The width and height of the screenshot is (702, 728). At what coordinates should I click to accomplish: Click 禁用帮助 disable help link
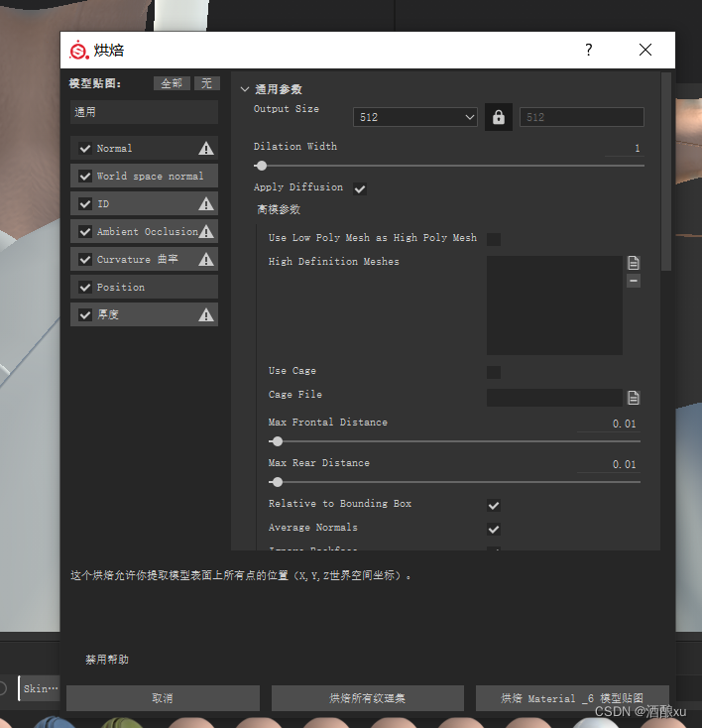click(107, 660)
